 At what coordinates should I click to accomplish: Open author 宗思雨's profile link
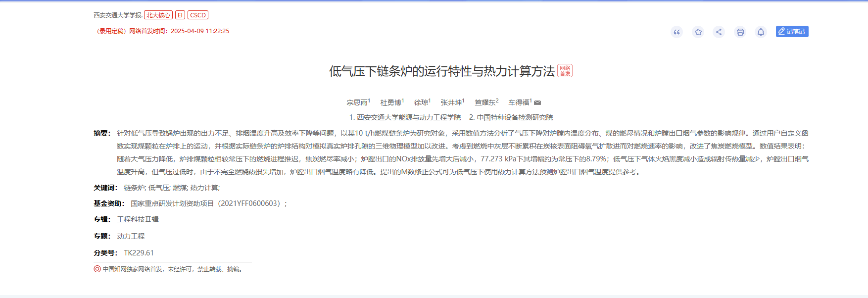(357, 102)
